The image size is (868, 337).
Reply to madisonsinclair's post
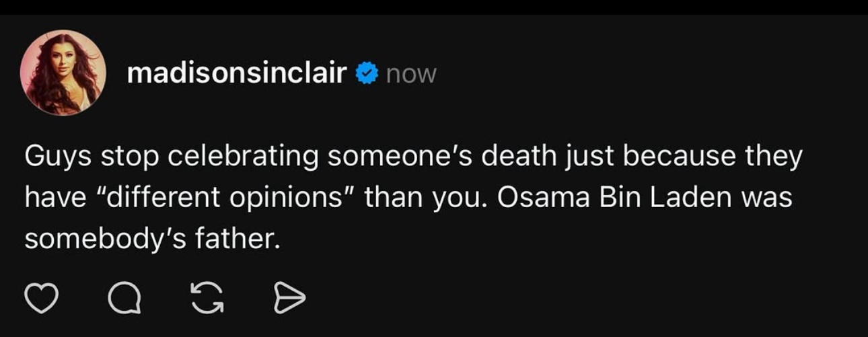pyautogui.click(x=126, y=298)
